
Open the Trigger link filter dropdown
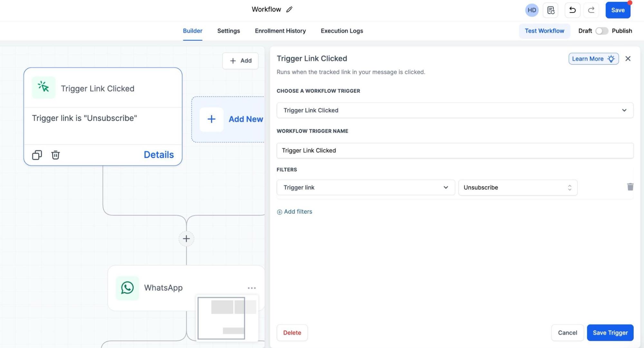(x=365, y=187)
